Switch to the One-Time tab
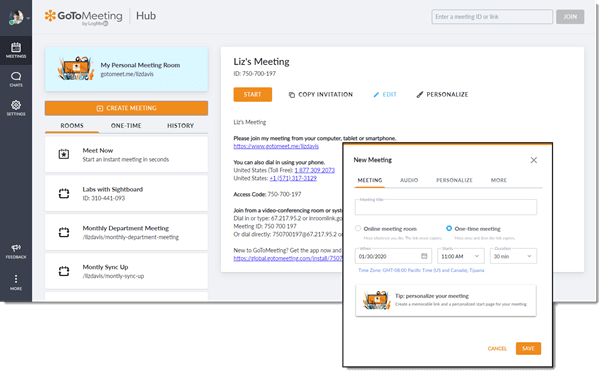Screen dimensions: 600x371 point(126,125)
